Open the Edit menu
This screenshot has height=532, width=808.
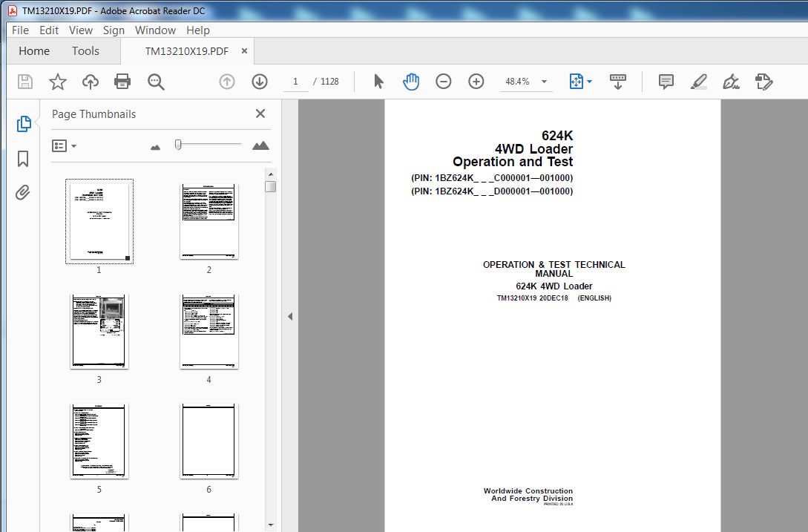49,30
